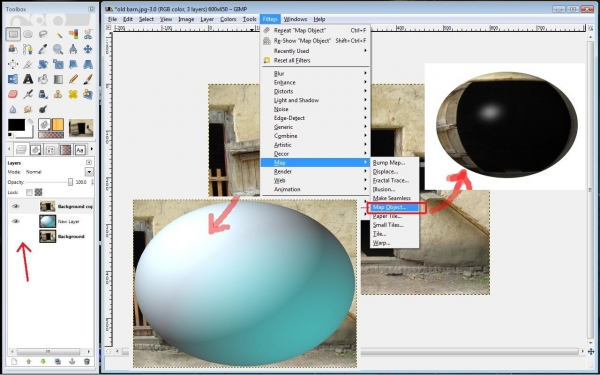The image size is (600, 375).
Task: Select the Blur/Sharpen droplet tool
Action: (x=13, y=109)
